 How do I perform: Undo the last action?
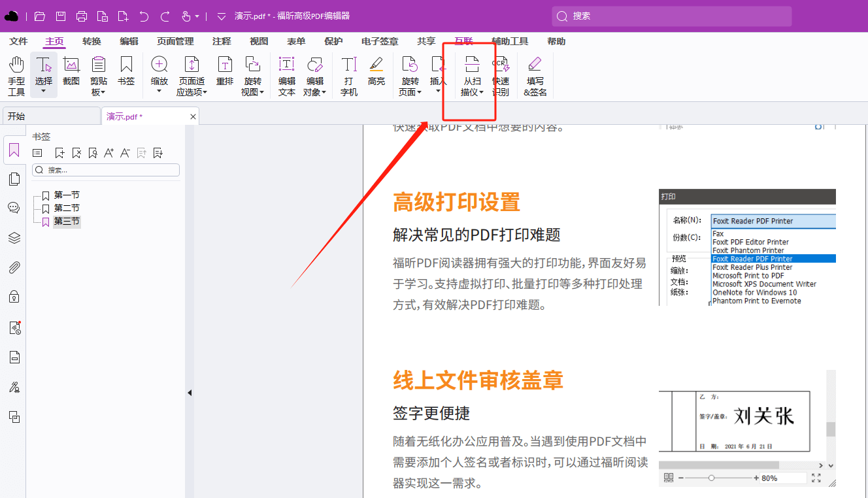(144, 16)
